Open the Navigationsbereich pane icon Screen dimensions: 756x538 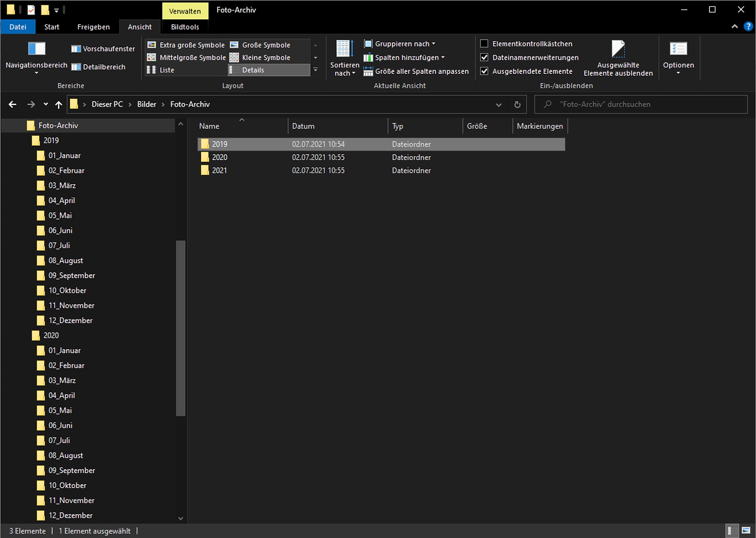coord(37,48)
